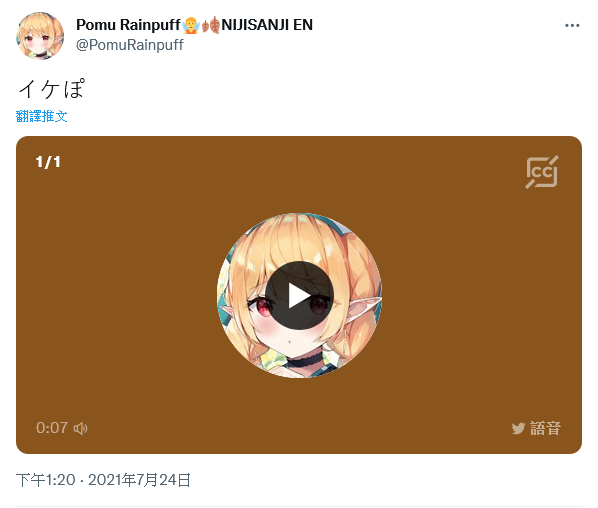Click the 0:07 duration indicator

pyautogui.click(x=52, y=428)
